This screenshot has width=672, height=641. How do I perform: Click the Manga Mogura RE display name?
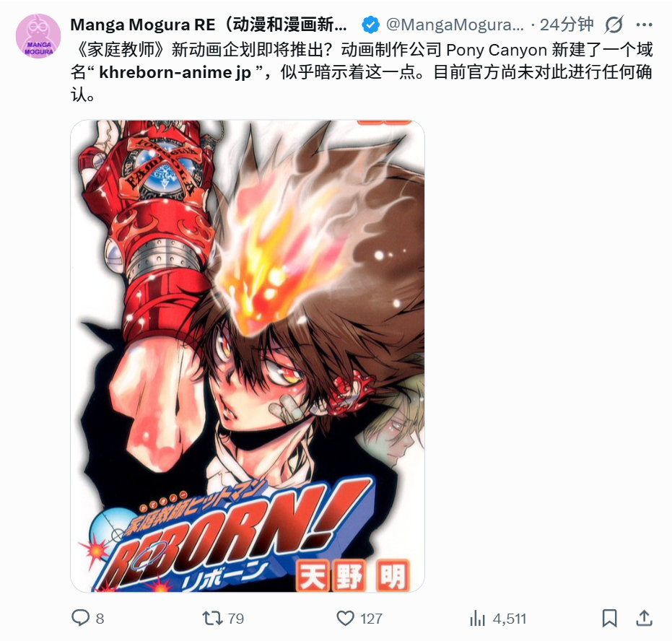[209, 25]
